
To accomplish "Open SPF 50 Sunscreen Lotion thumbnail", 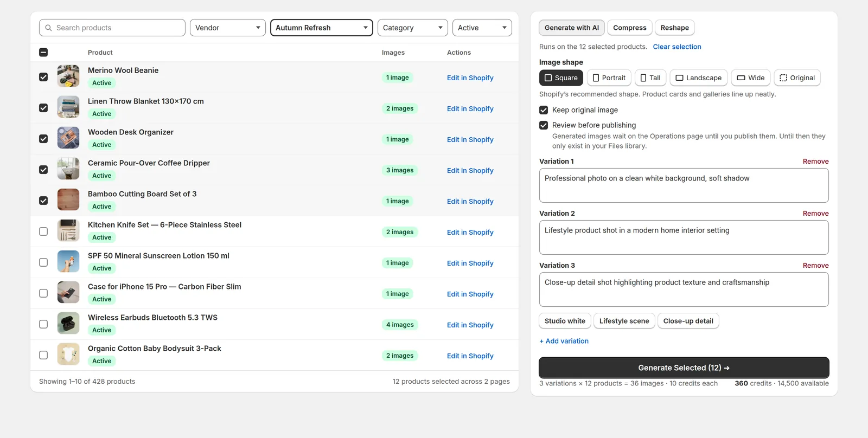I will 68,262.
